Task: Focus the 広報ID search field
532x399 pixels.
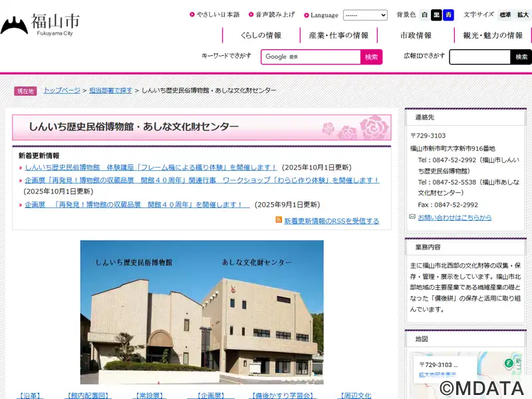Action: [479, 57]
